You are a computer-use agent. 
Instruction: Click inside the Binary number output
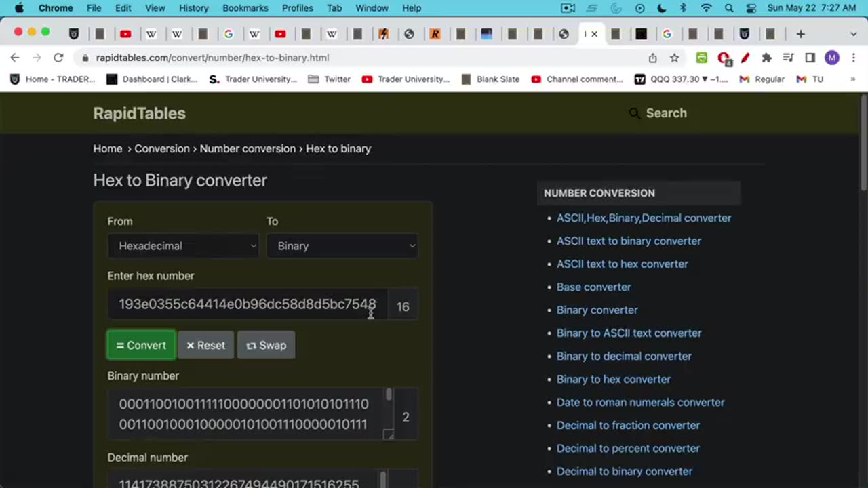244,414
